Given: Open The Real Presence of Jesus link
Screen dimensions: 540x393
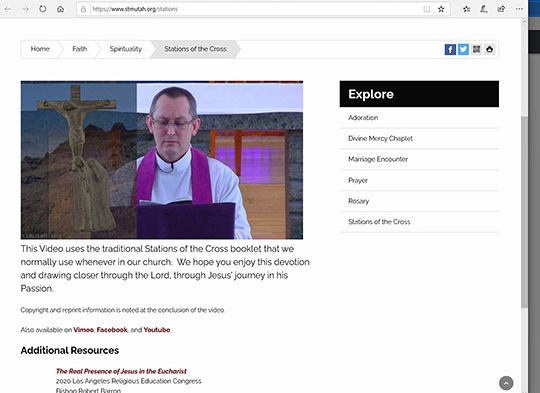Looking at the screenshot, I should pos(121,371).
